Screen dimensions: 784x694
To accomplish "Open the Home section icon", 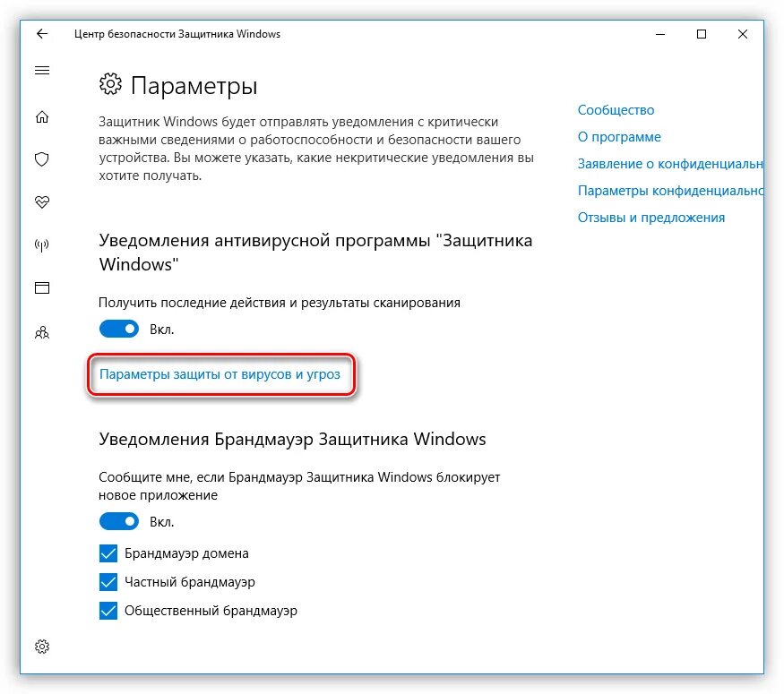I will click(42, 116).
